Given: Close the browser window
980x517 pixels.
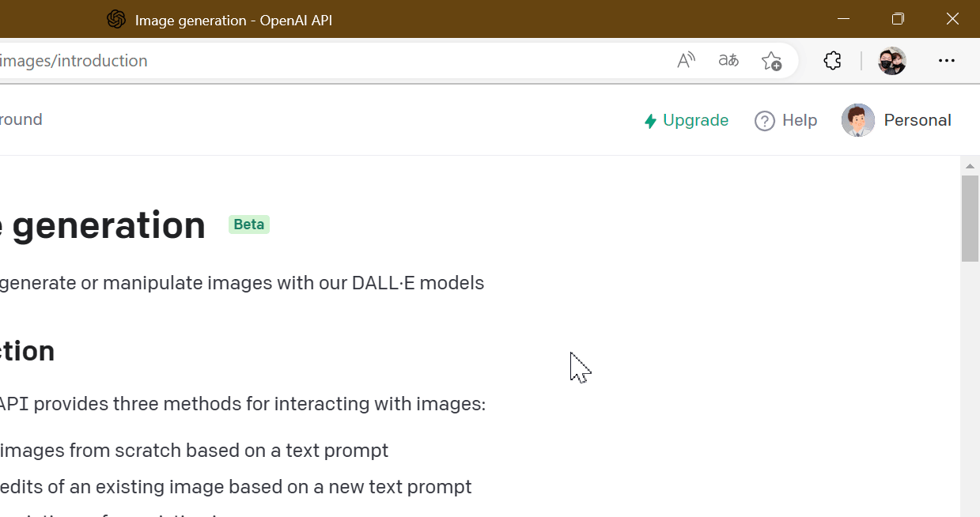Looking at the screenshot, I should (x=953, y=19).
